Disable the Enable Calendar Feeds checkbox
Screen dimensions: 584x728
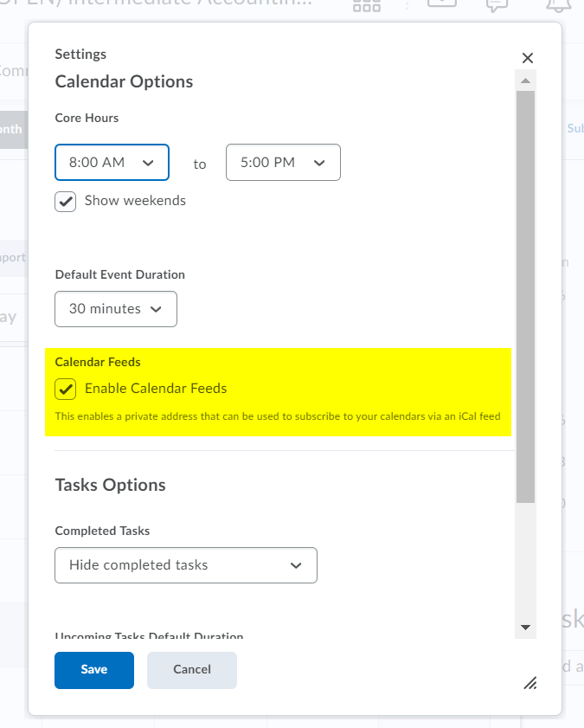[66, 390]
